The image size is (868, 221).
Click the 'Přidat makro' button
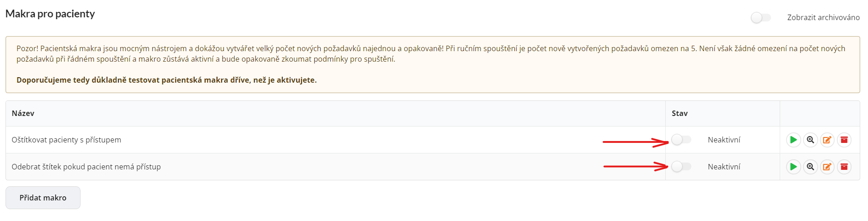[x=43, y=198]
